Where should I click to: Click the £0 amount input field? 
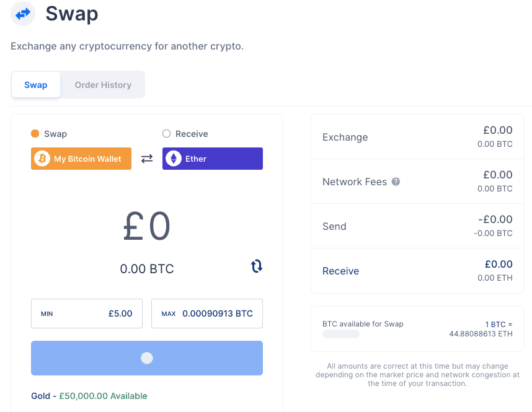coord(147,227)
